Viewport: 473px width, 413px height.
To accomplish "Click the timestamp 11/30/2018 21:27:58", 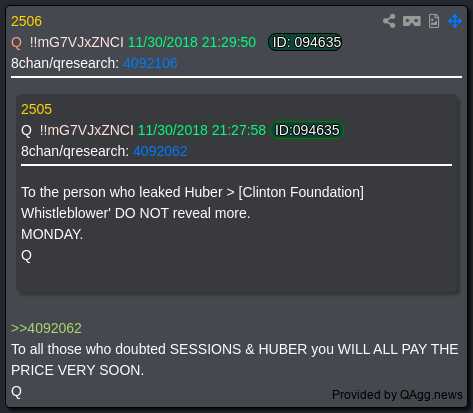I will tap(202, 130).
